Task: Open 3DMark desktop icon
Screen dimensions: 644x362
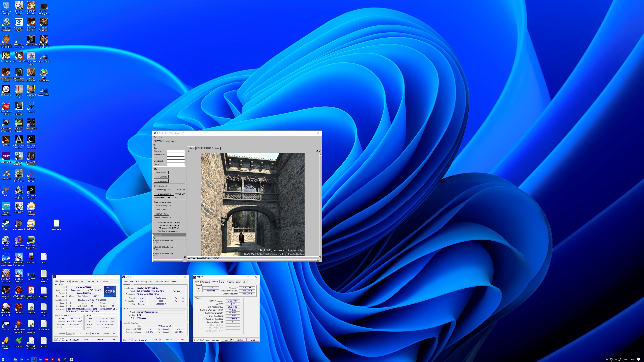Action: [6, 141]
